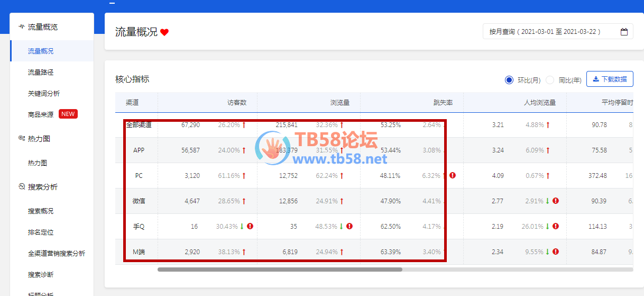The width and height of the screenshot is (644, 296).
Task: Click red warning icon in PC row
Action: [x=453, y=175]
